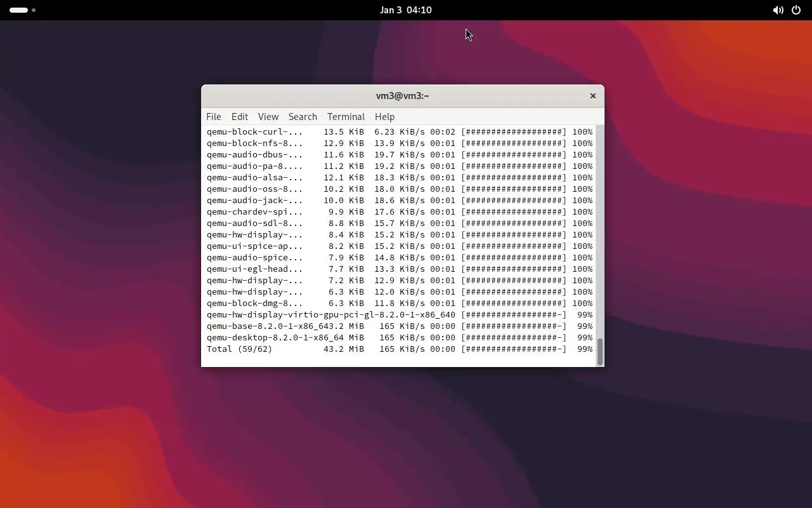This screenshot has height=508, width=812.
Task: Click the Total (59/62) text
Action: coord(239,349)
